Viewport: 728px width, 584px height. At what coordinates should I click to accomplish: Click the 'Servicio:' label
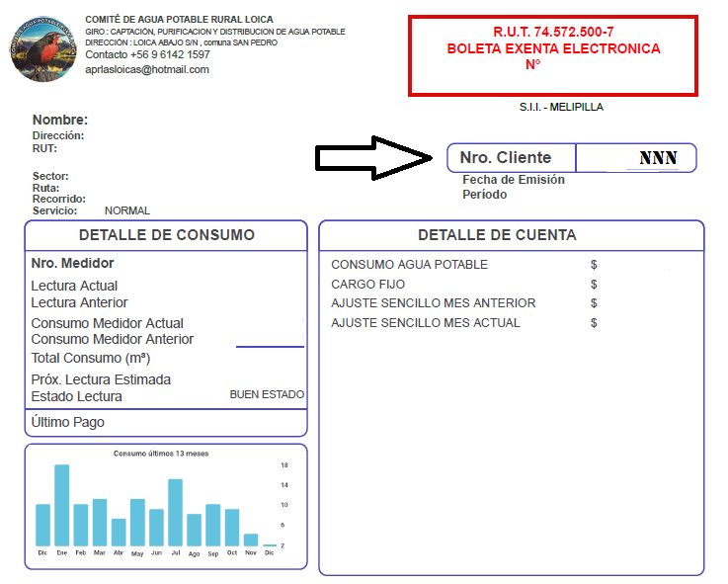coord(54,210)
